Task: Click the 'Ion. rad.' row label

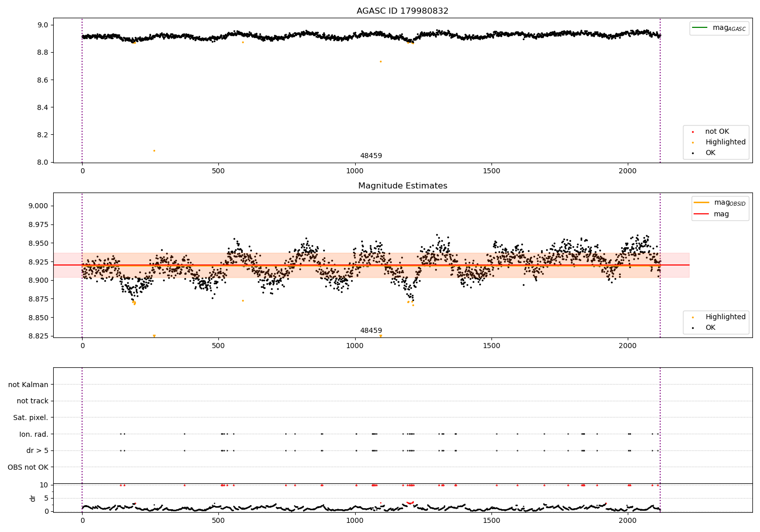Action: (34, 434)
